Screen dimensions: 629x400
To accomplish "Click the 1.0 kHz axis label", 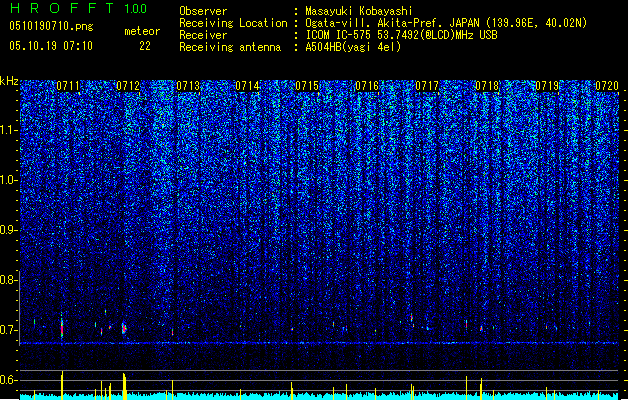I will (8, 180).
